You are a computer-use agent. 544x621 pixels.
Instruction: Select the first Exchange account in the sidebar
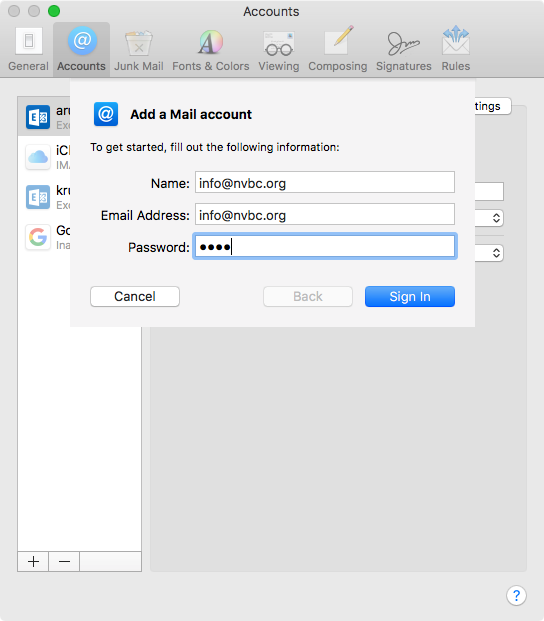(44, 117)
